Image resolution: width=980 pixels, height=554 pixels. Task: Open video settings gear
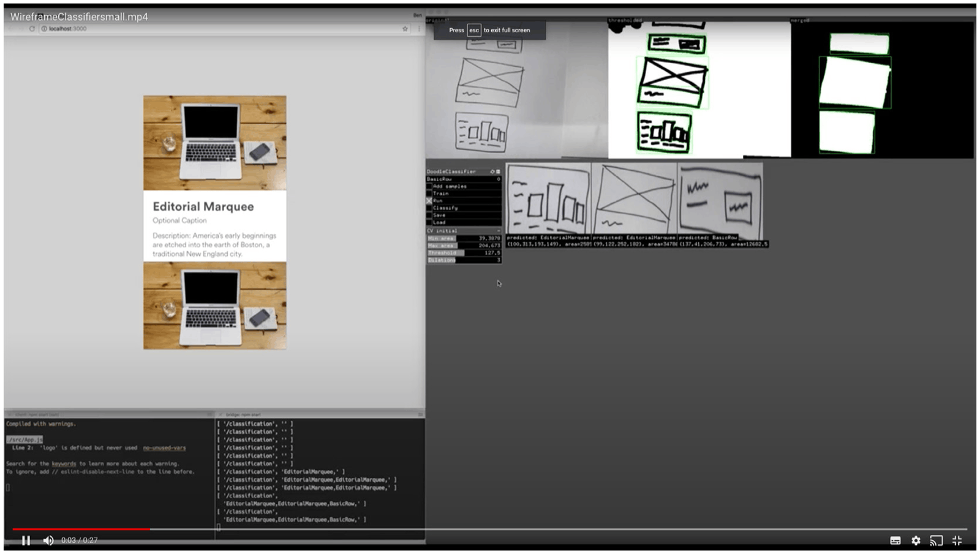(916, 541)
